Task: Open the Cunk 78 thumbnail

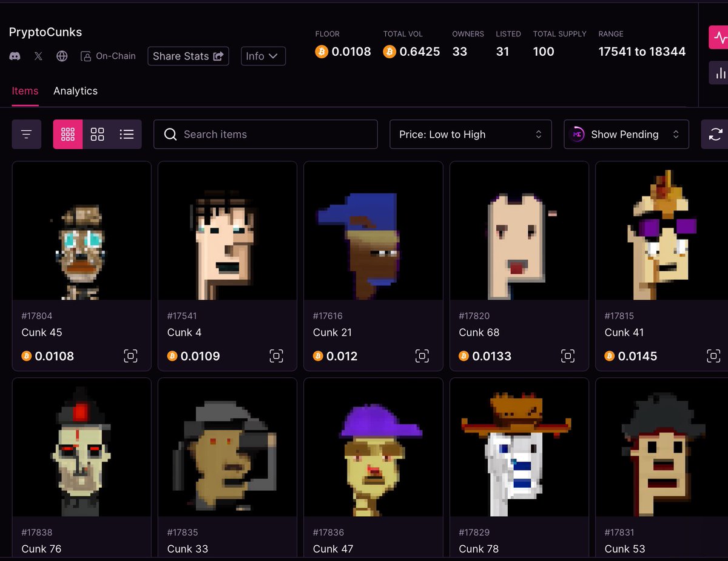Action: pos(519,448)
